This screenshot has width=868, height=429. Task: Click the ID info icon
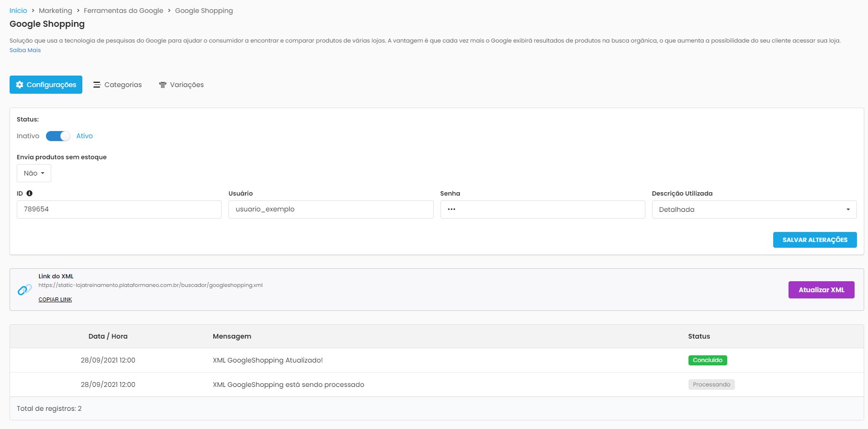click(29, 193)
